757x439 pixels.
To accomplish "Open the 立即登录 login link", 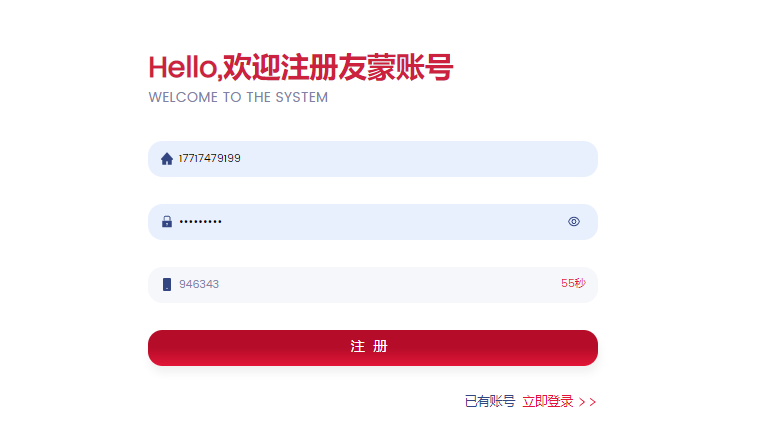I will coord(547,401).
